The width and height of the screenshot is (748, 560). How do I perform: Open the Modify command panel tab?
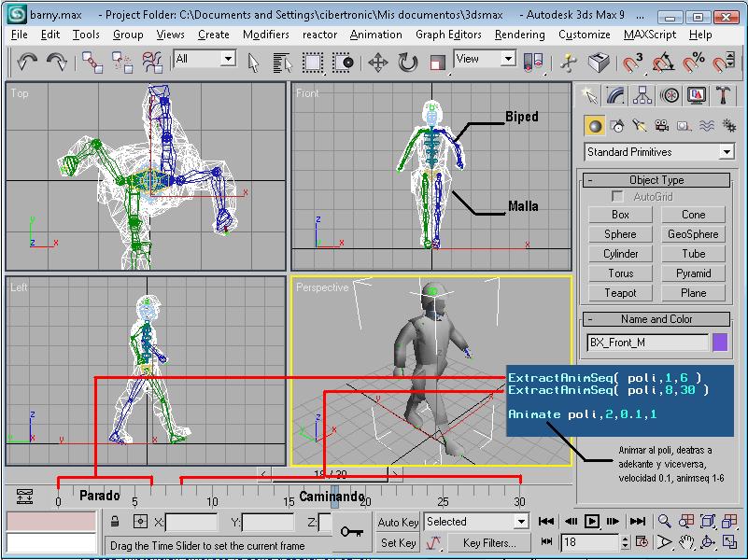(616, 96)
